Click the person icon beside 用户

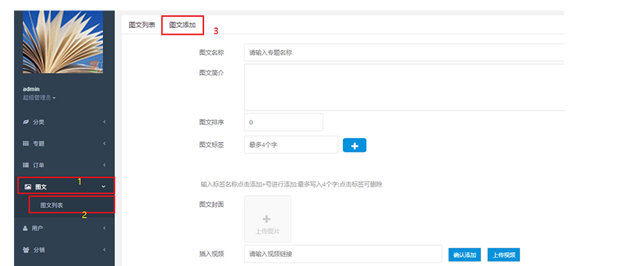[x=26, y=228]
